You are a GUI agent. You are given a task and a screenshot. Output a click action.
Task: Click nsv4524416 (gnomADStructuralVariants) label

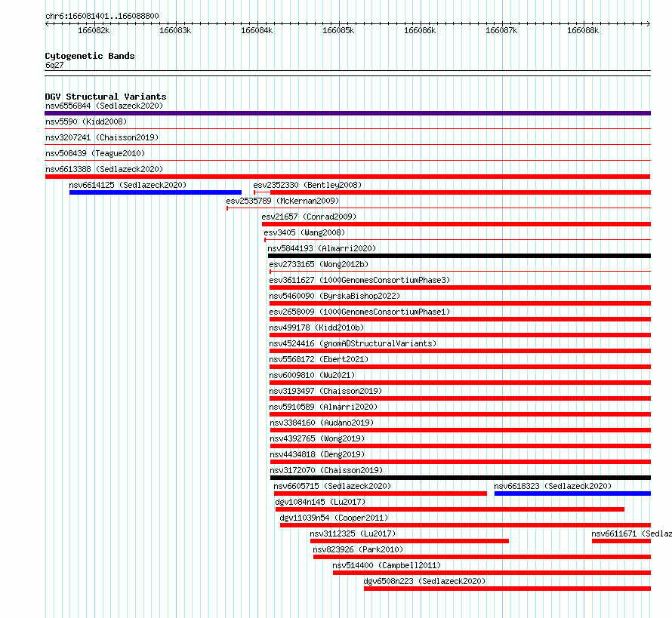point(353,343)
